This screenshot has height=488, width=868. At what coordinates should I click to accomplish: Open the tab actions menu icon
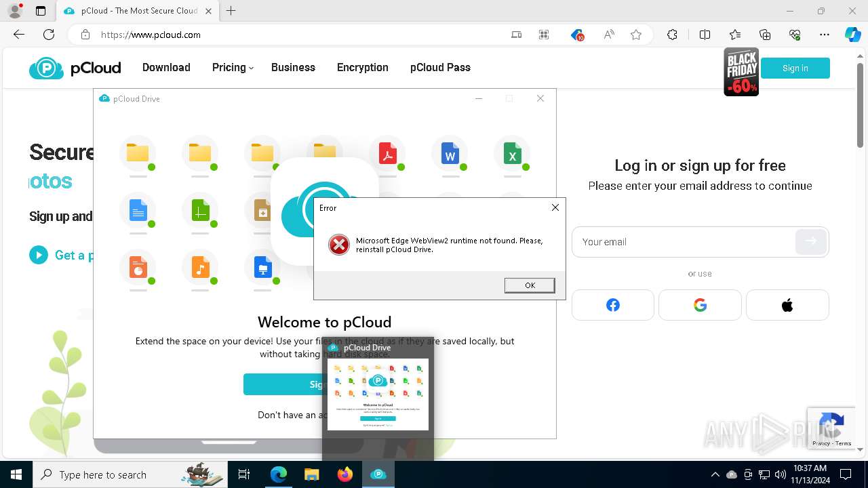coord(41,11)
